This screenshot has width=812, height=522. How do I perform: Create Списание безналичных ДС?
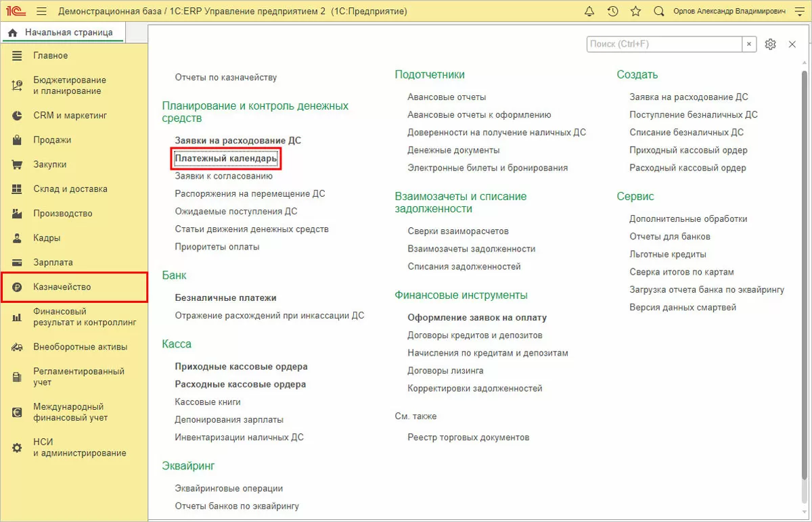[686, 133]
